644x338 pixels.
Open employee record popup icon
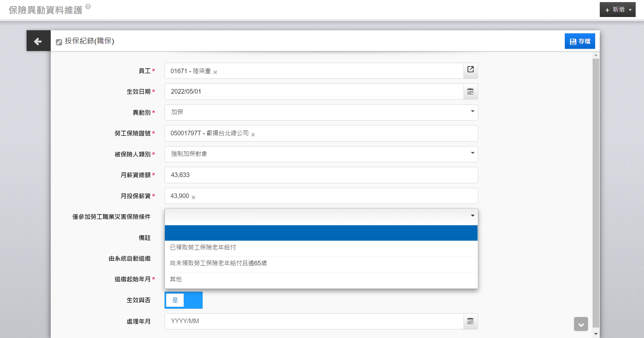pyautogui.click(x=470, y=70)
